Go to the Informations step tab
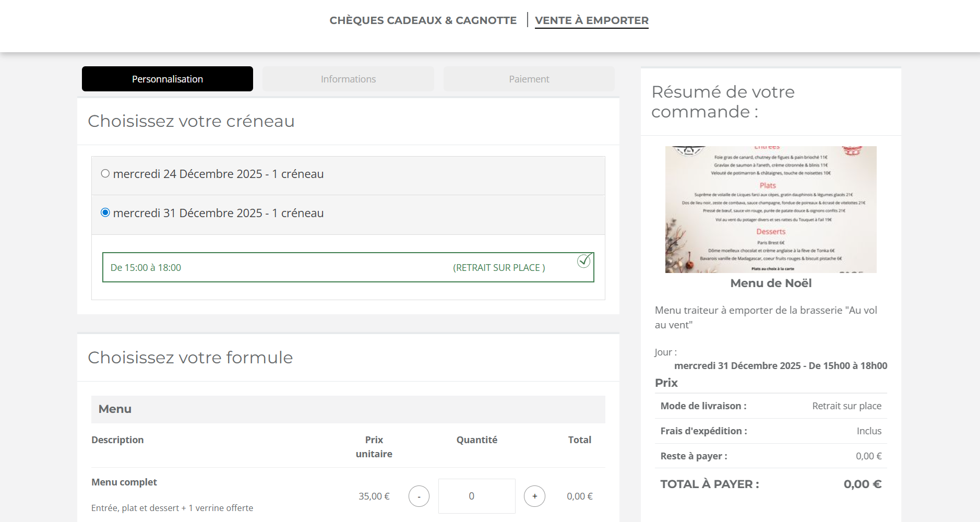The width and height of the screenshot is (980, 522). 348,79
